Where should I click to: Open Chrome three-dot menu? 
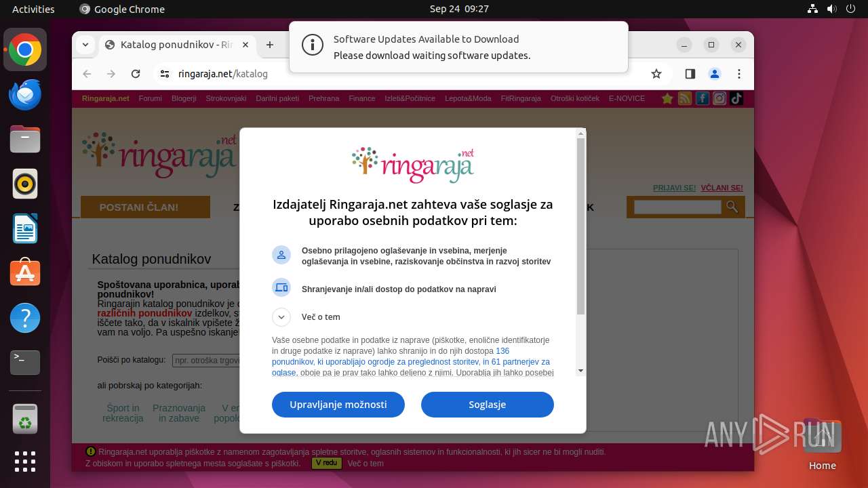pyautogui.click(x=739, y=74)
